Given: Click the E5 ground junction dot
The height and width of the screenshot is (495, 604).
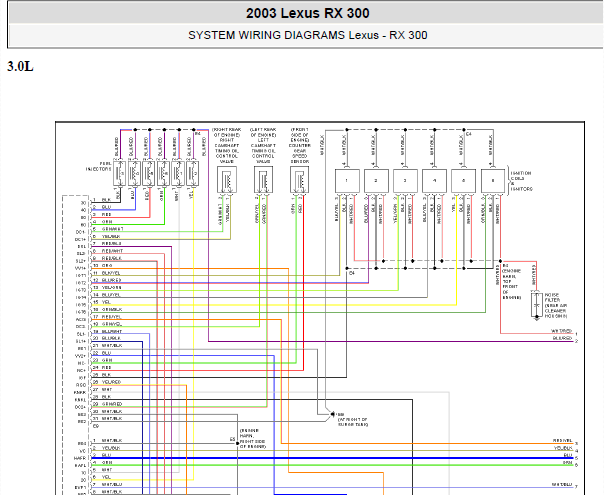Looking at the screenshot, I should (237, 443).
